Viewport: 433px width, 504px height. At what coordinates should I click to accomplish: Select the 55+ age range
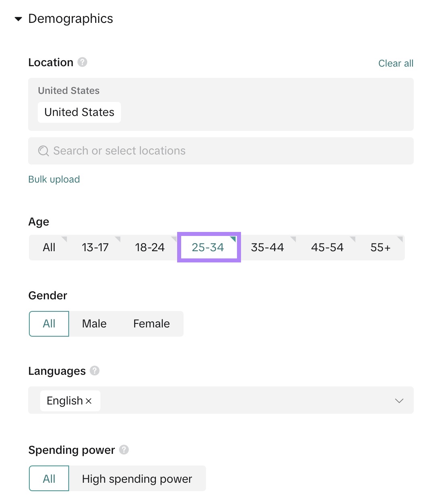(x=380, y=247)
